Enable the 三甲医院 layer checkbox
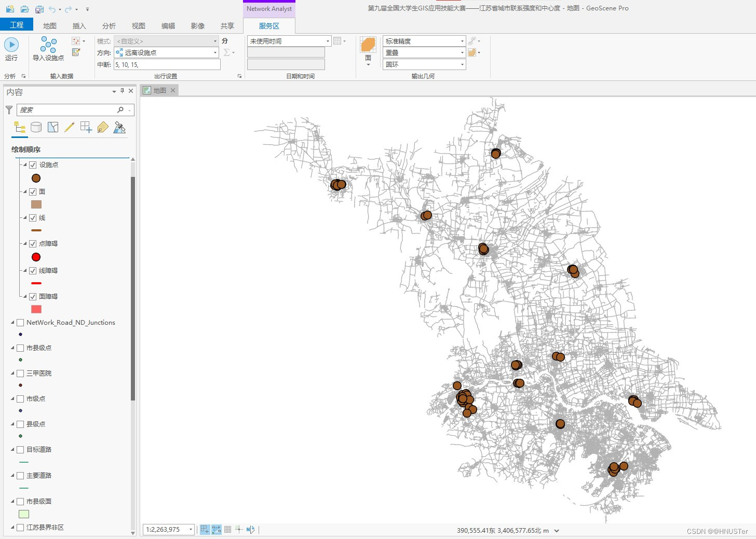This screenshot has width=756, height=539. (x=20, y=374)
